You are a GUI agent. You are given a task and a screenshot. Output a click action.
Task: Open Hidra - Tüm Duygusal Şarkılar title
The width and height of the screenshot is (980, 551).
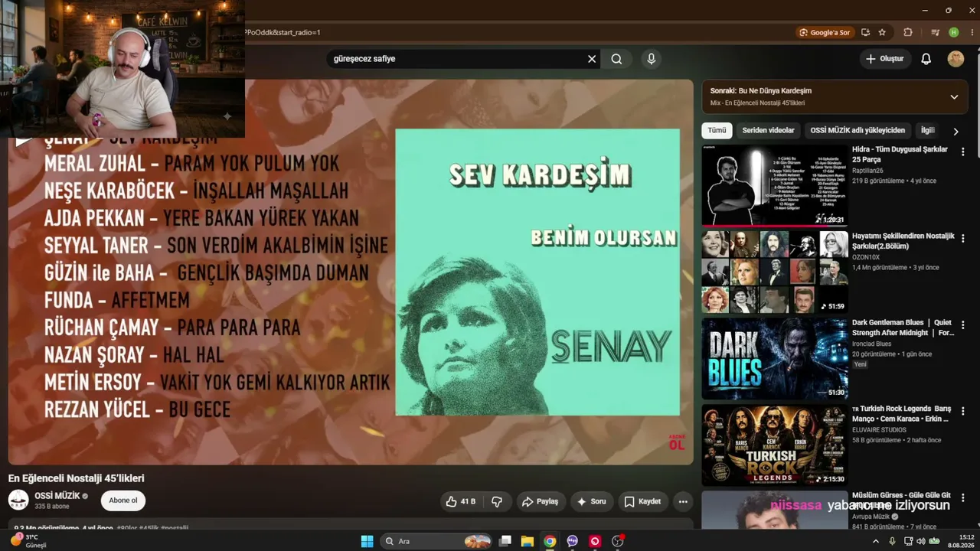click(900, 155)
